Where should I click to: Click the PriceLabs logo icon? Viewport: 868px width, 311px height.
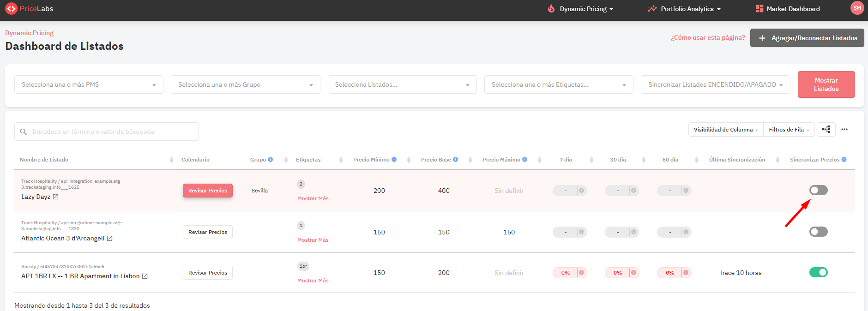click(x=11, y=9)
